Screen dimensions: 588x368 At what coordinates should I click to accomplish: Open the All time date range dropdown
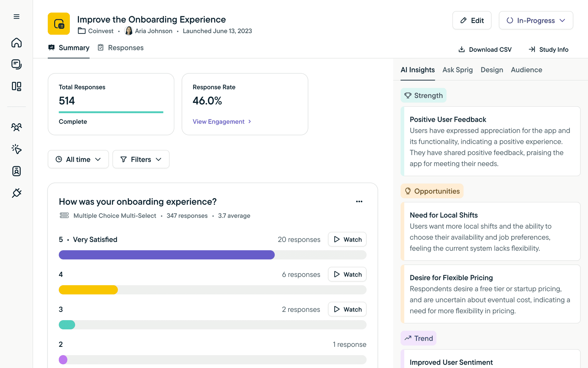(78, 159)
